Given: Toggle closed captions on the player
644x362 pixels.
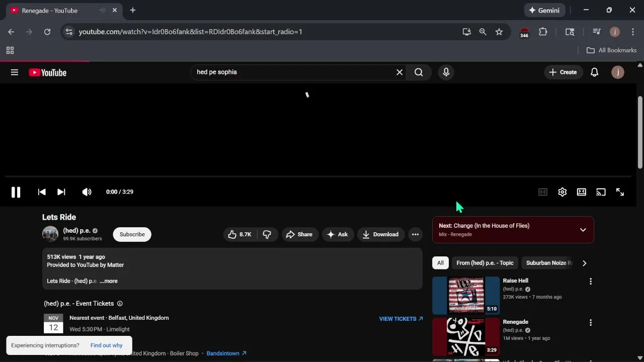Looking at the screenshot, I should tap(543, 192).
